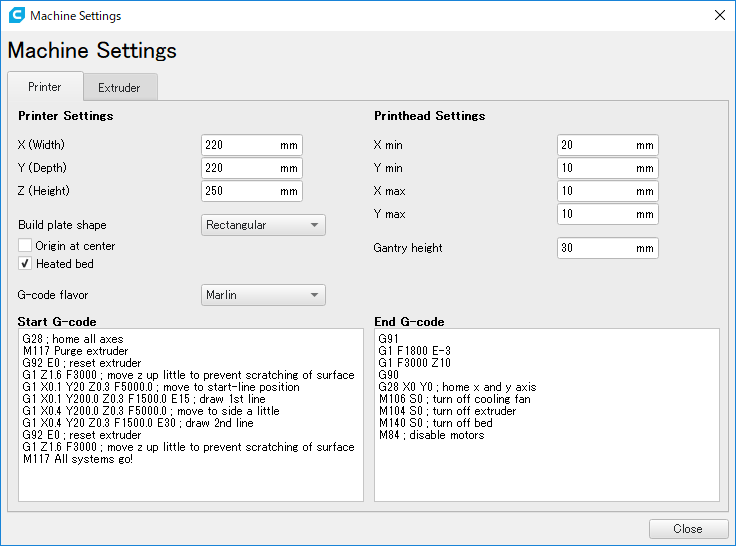The image size is (737, 546).
Task: Open the Build plate shape dropdown
Action: pyautogui.click(x=263, y=225)
